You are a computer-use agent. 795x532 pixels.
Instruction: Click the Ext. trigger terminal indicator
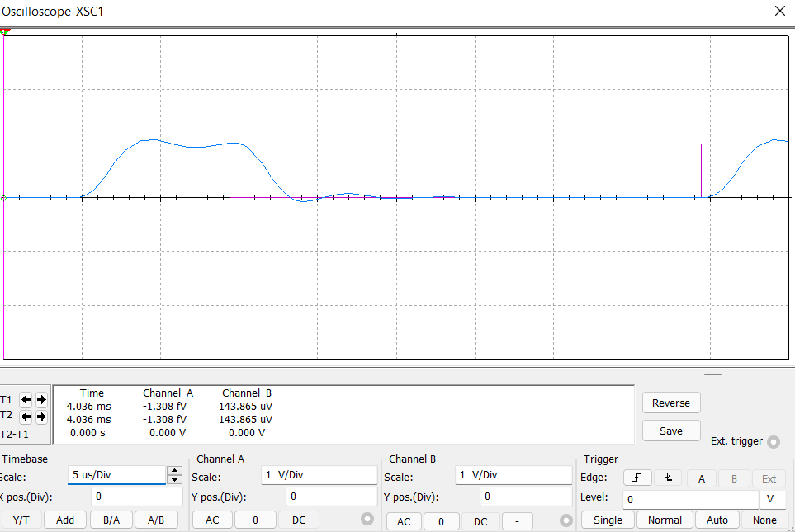[774, 442]
